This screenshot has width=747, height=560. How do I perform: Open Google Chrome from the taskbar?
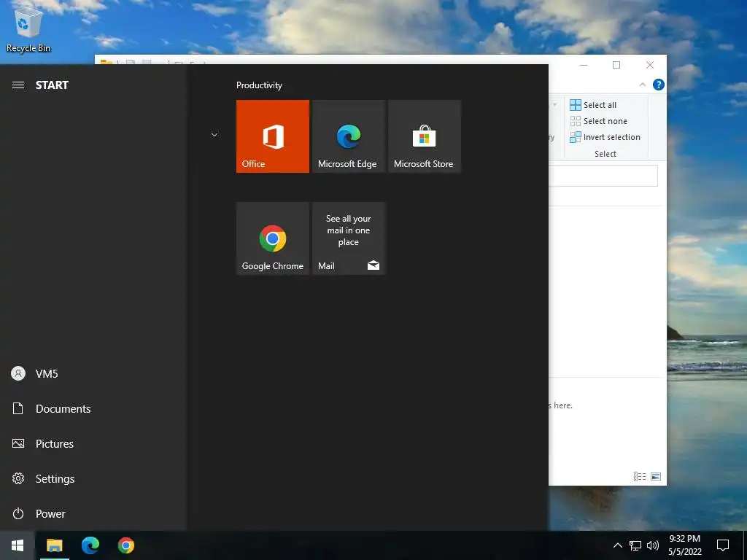coord(126,545)
